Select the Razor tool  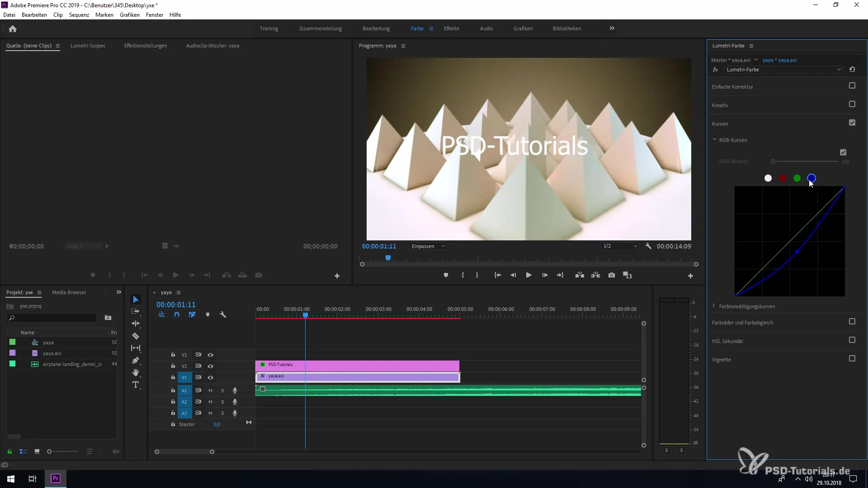click(136, 336)
